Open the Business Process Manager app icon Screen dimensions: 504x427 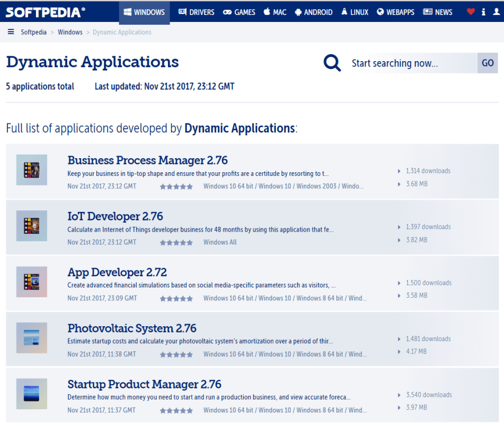[32, 170]
